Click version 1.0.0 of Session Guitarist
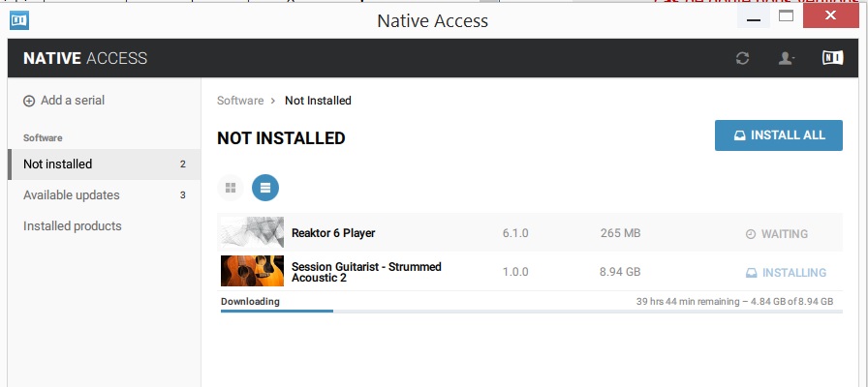This screenshot has width=868, height=387. [515, 272]
